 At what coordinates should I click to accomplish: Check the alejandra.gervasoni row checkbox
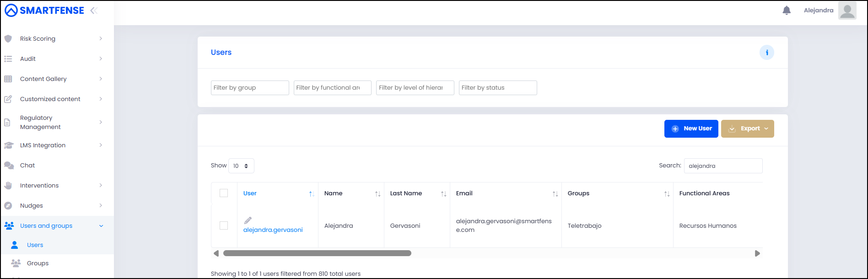(224, 225)
